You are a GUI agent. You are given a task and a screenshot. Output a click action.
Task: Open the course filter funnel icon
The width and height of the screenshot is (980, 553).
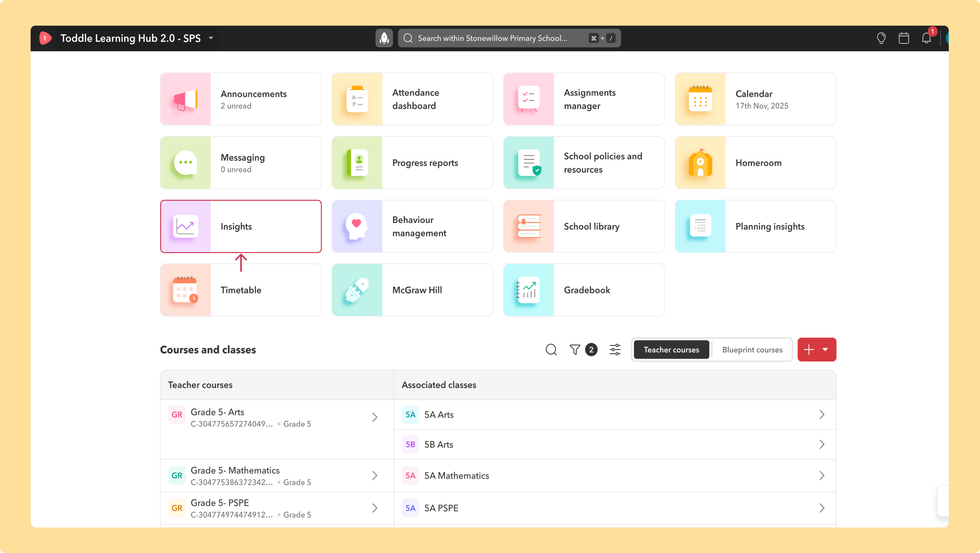pyautogui.click(x=575, y=349)
